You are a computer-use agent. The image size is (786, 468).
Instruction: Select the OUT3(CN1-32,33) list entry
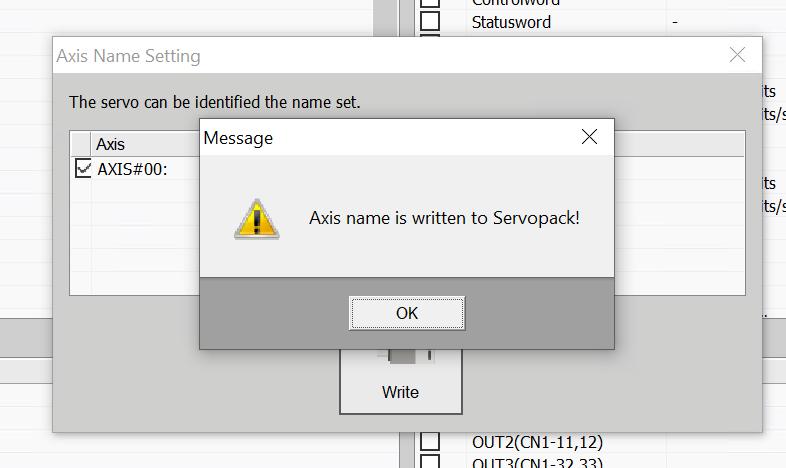click(537, 461)
